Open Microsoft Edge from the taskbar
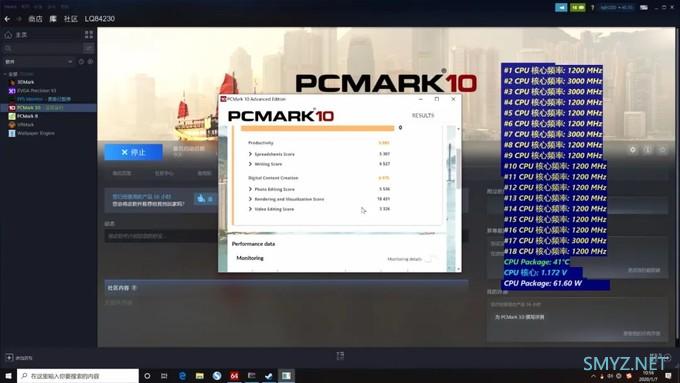Viewport: 680px width, 383px height. click(x=182, y=376)
